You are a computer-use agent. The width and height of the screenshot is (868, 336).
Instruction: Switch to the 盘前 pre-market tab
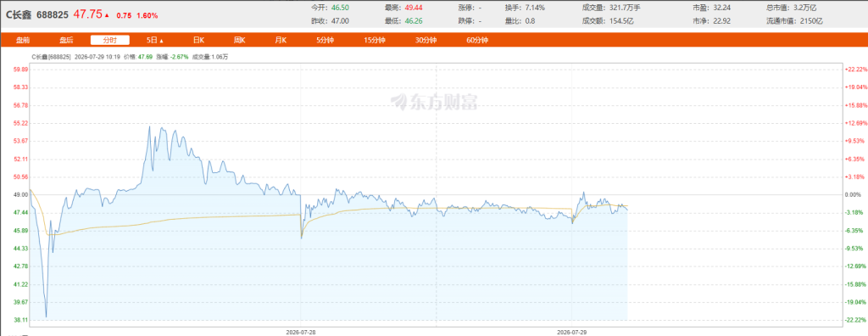coord(23,41)
